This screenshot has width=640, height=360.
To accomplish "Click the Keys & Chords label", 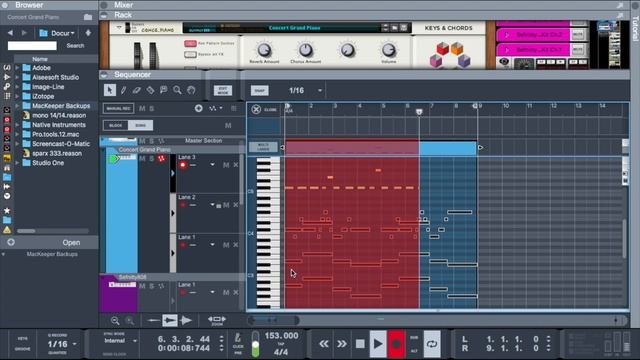I will (448, 28).
